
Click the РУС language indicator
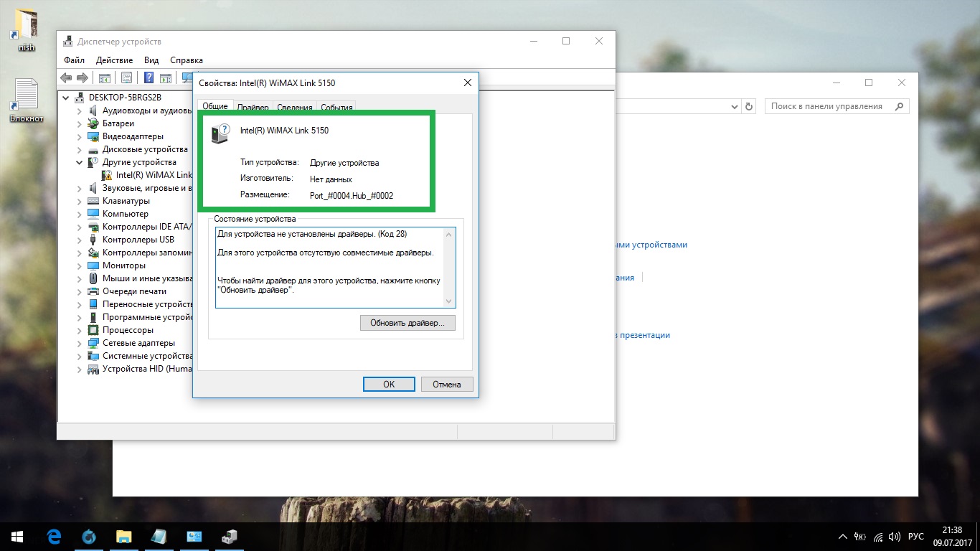916,537
